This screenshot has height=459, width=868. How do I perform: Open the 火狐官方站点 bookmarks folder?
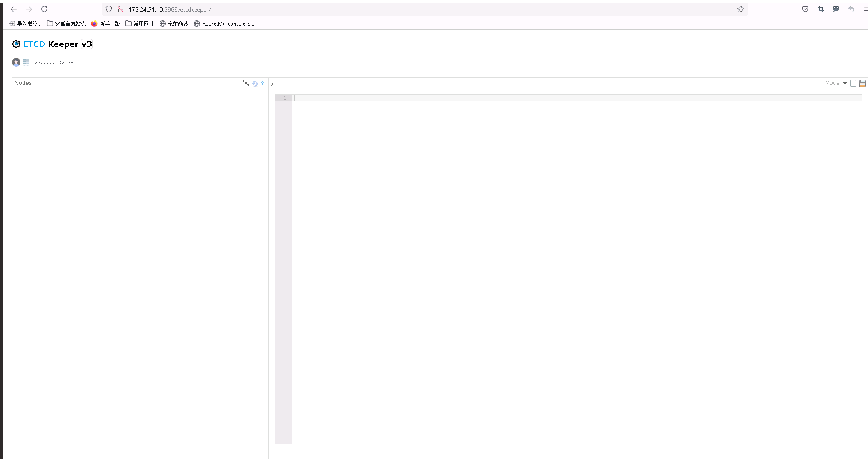tap(66, 24)
